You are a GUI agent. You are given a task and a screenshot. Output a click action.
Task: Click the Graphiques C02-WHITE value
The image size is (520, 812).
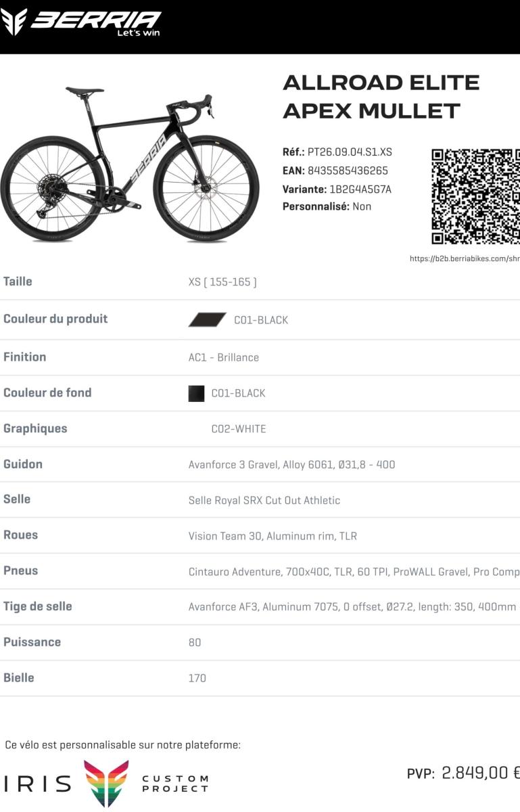coord(239,429)
